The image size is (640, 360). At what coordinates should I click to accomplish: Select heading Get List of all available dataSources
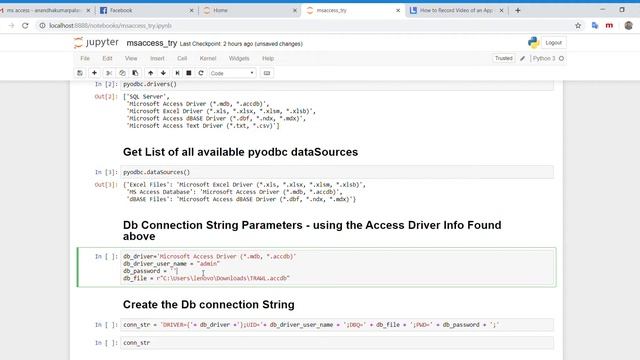pyautogui.click(x=240, y=152)
